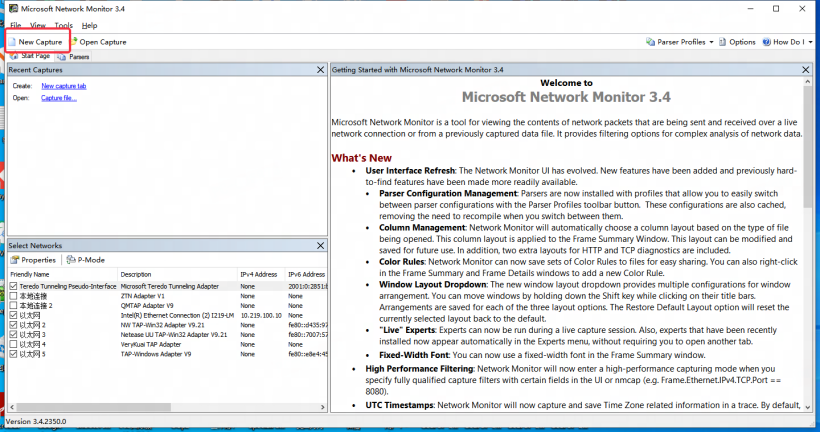Open the How Do I help button

point(783,42)
